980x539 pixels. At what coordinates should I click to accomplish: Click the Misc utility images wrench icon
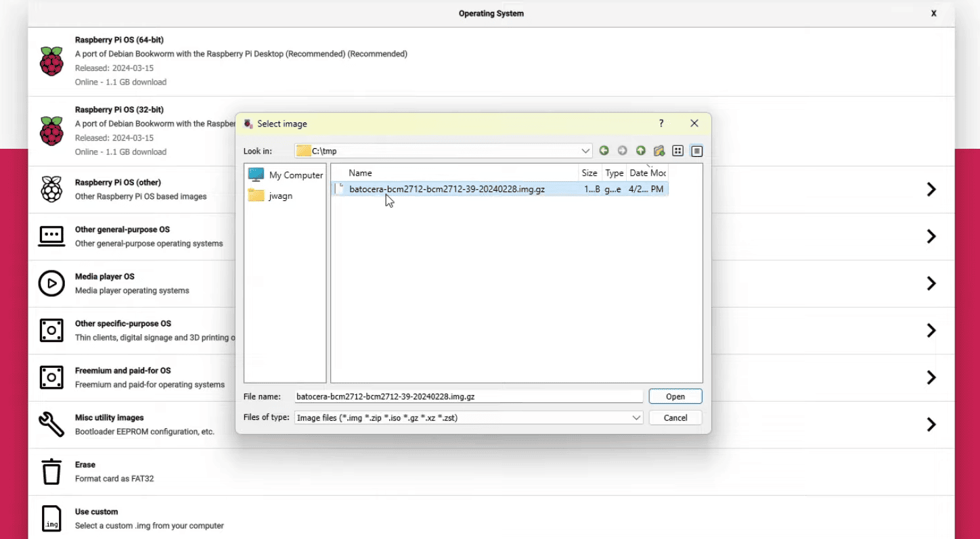pos(51,425)
